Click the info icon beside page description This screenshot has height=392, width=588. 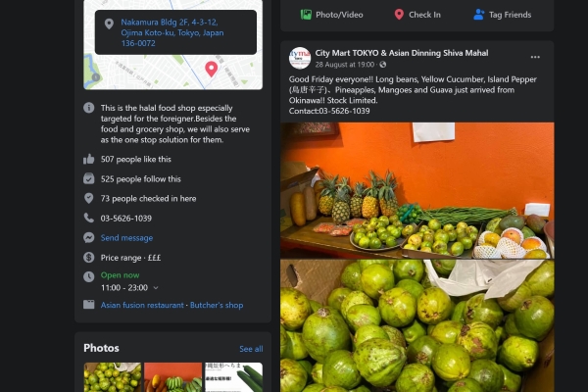coord(89,108)
